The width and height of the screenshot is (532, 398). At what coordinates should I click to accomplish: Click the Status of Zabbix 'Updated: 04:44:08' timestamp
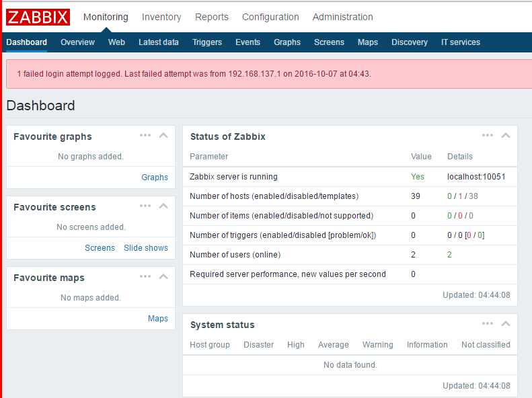point(476,295)
